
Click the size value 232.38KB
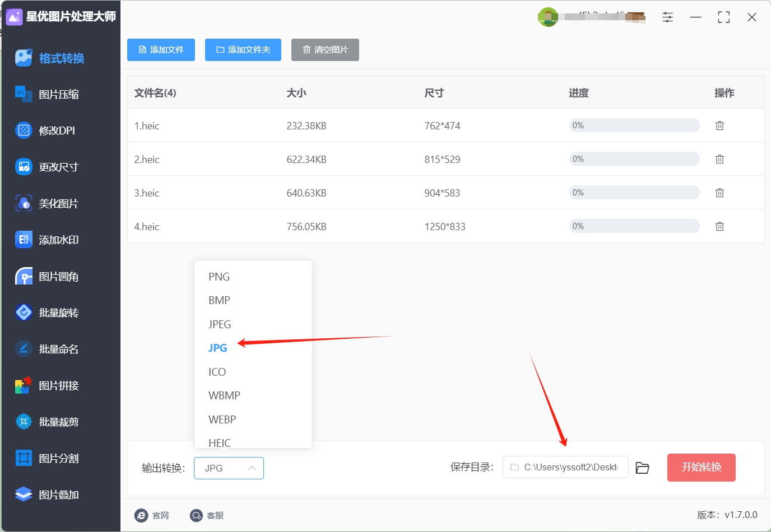tap(306, 126)
